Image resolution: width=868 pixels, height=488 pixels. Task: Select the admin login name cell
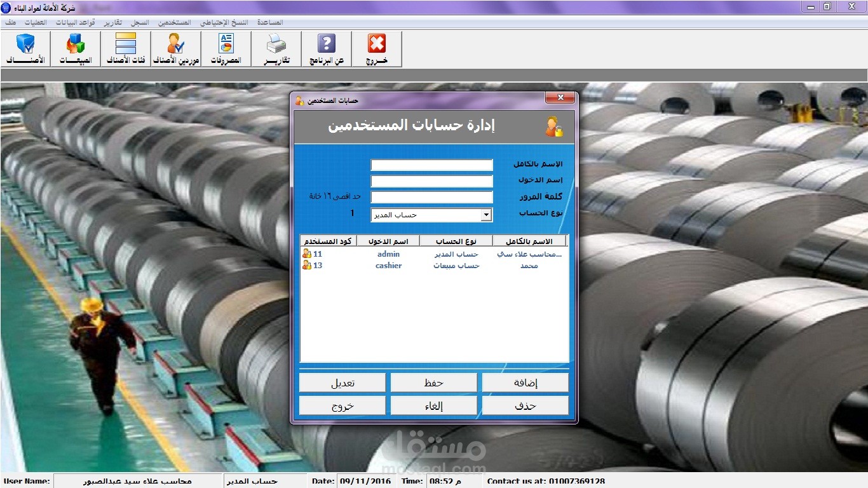tap(388, 254)
